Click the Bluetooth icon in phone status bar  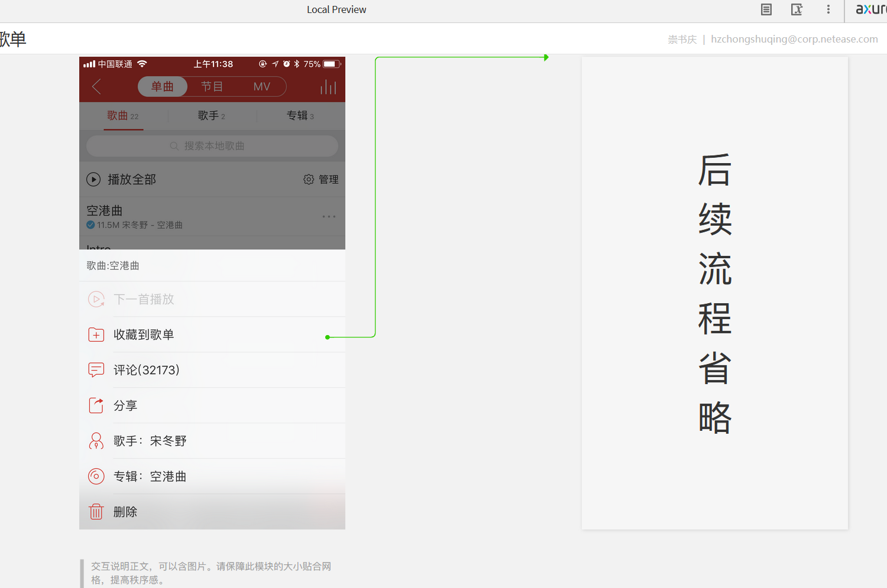point(297,64)
